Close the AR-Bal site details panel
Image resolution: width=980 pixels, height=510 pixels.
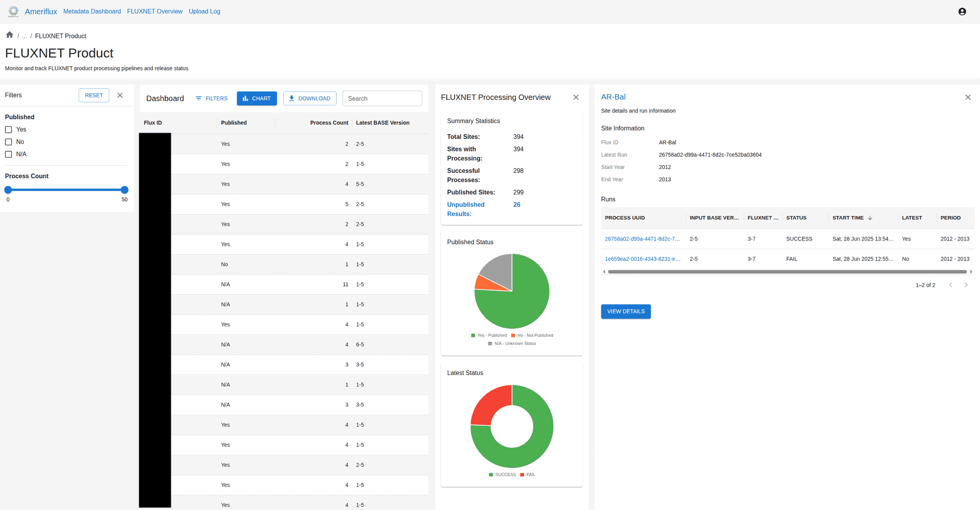(x=968, y=97)
